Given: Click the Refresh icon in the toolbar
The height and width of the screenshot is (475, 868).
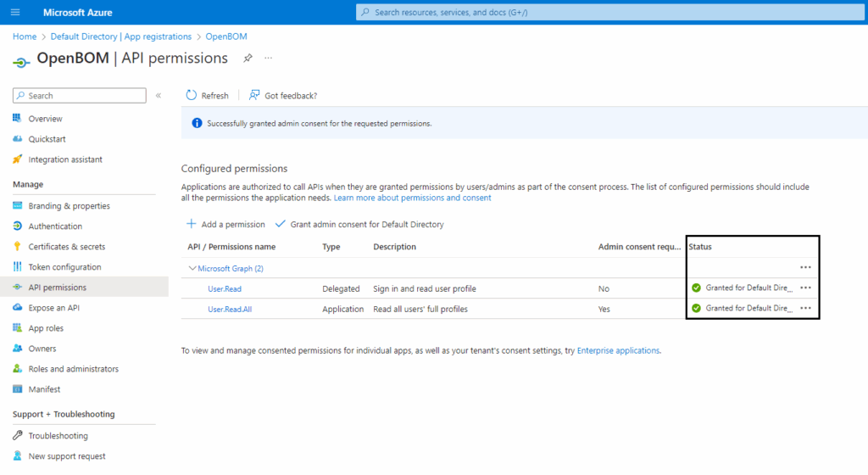Looking at the screenshot, I should pyautogui.click(x=191, y=95).
